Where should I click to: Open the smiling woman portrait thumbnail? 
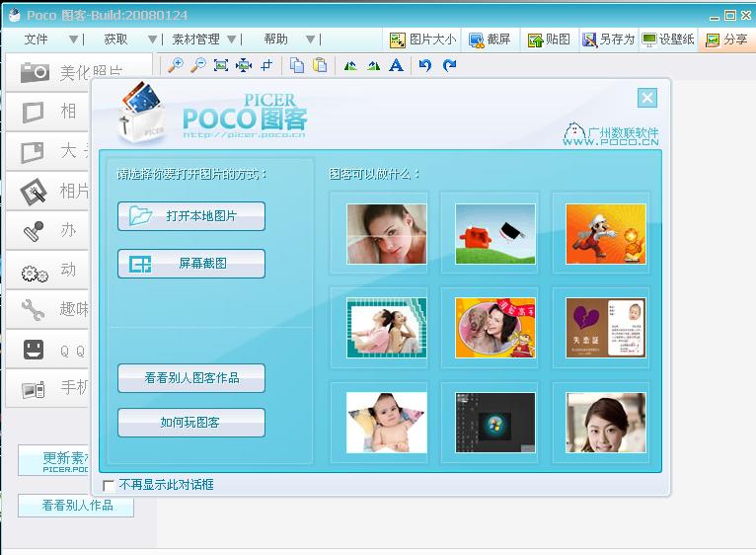point(606,423)
